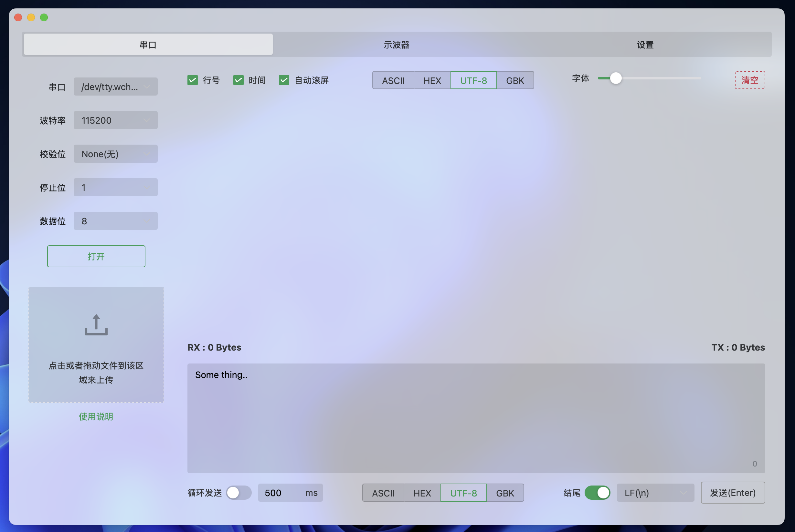The width and height of the screenshot is (795, 532).
Task: Select HEX mode for sending data
Action: [422, 493]
